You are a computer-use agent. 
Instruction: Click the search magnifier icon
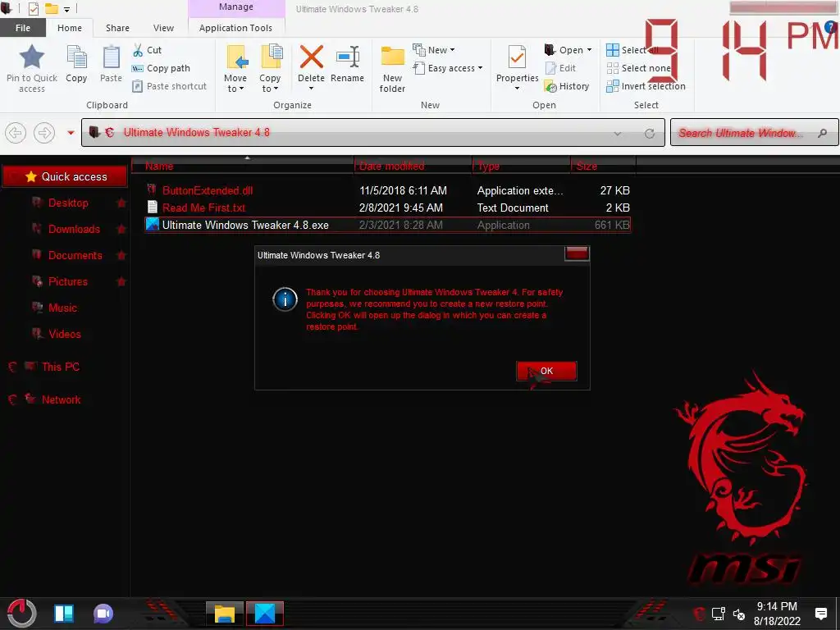point(822,133)
